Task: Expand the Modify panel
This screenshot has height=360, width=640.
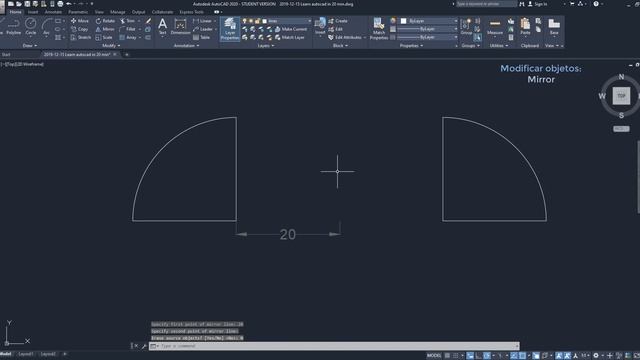Action: 111,46
